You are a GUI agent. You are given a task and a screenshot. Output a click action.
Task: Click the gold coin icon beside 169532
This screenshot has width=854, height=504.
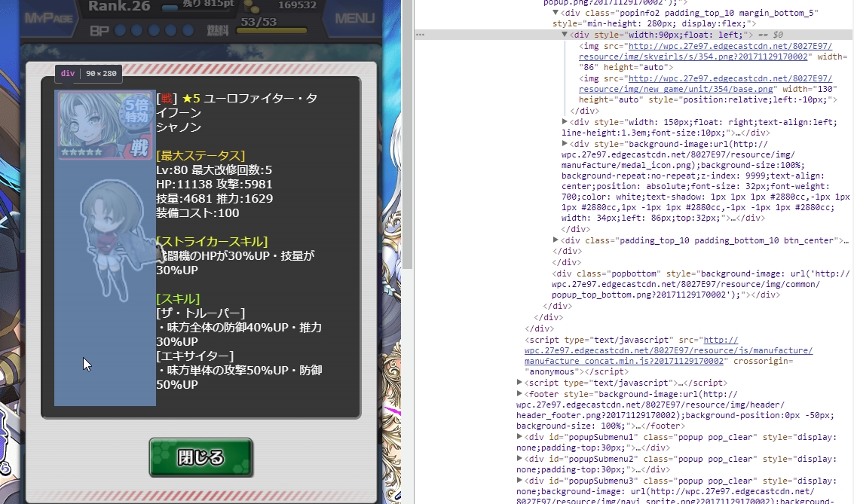[x=251, y=7]
